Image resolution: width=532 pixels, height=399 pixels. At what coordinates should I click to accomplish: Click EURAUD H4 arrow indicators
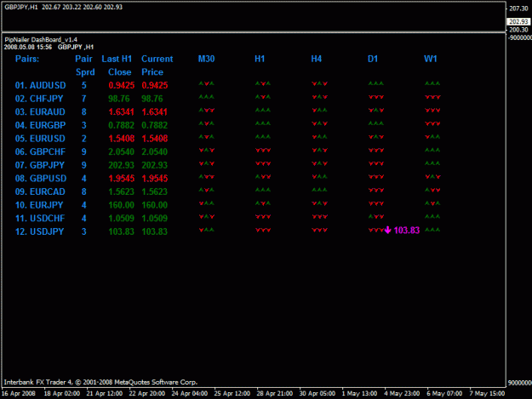pos(319,111)
